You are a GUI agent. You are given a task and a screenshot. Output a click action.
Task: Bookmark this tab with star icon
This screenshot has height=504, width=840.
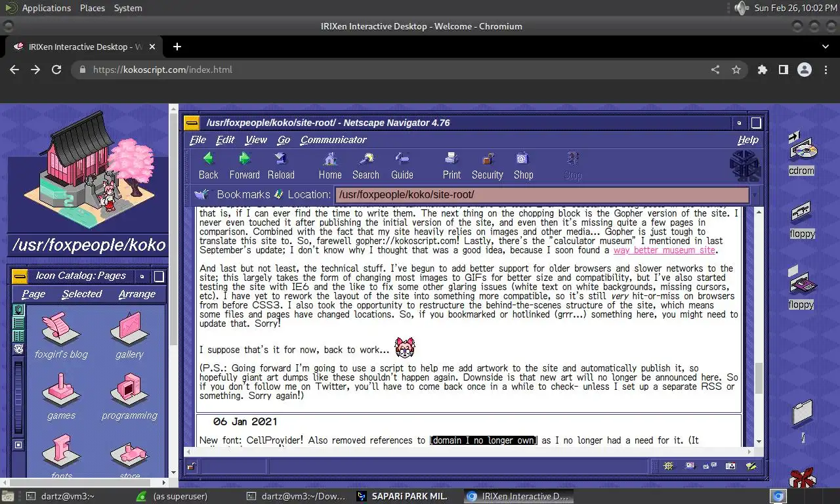[x=736, y=70]
